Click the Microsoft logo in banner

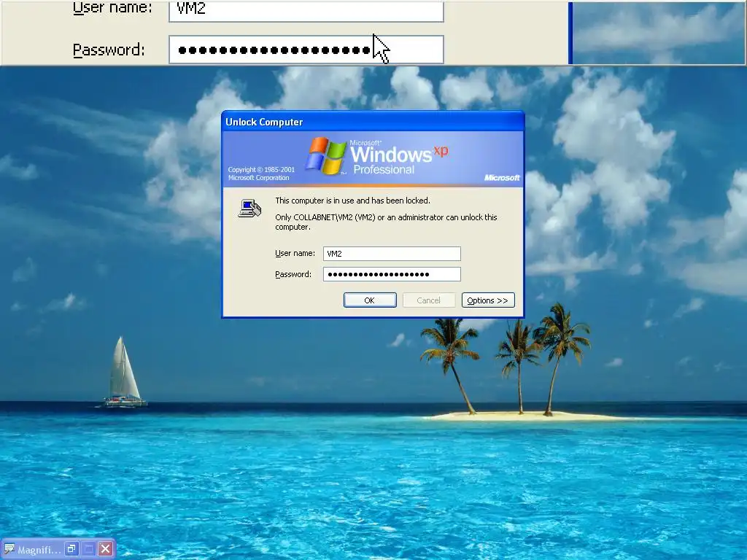tap(502, 178)
